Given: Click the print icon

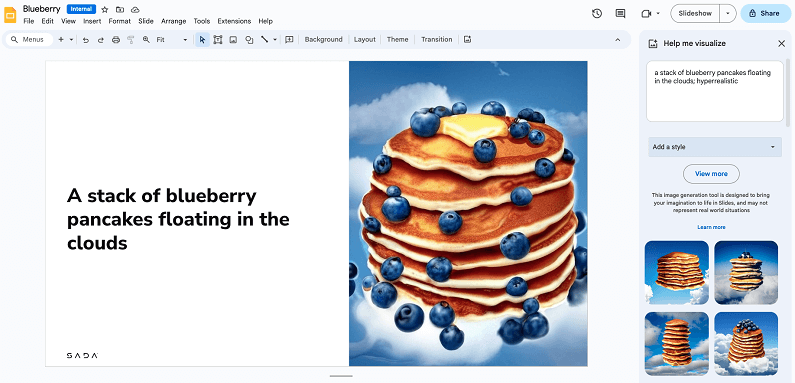Looking at the screenshot, I should (116, 40).
